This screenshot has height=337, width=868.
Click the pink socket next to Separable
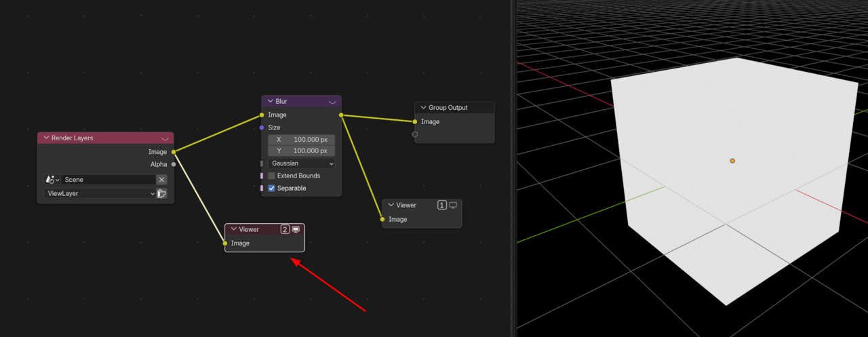[x=262, y=188]
